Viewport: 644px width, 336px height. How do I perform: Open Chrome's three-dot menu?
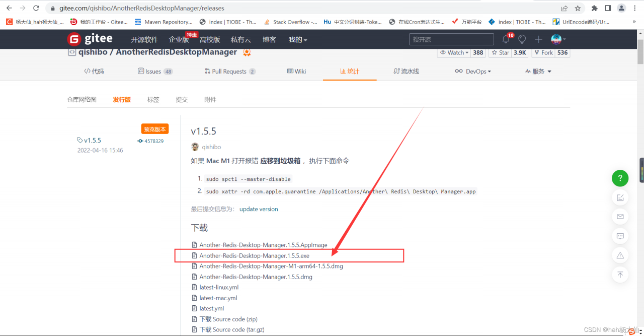click(635, 8)
